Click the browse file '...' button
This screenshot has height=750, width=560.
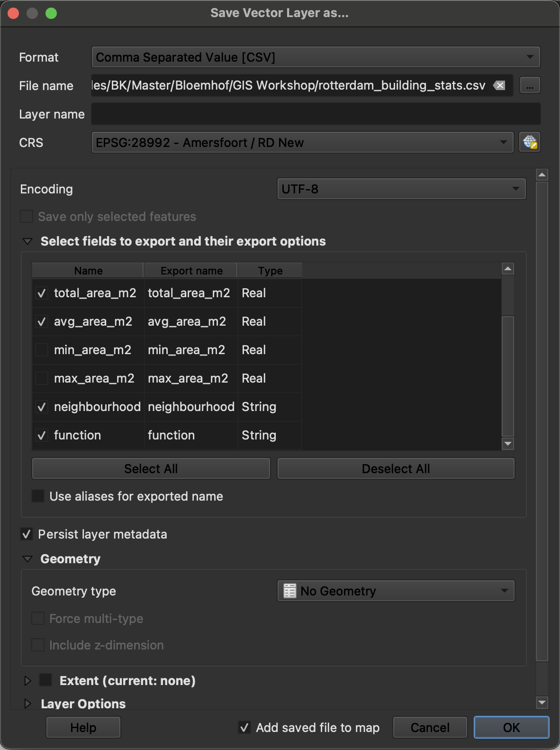[530, 85]
